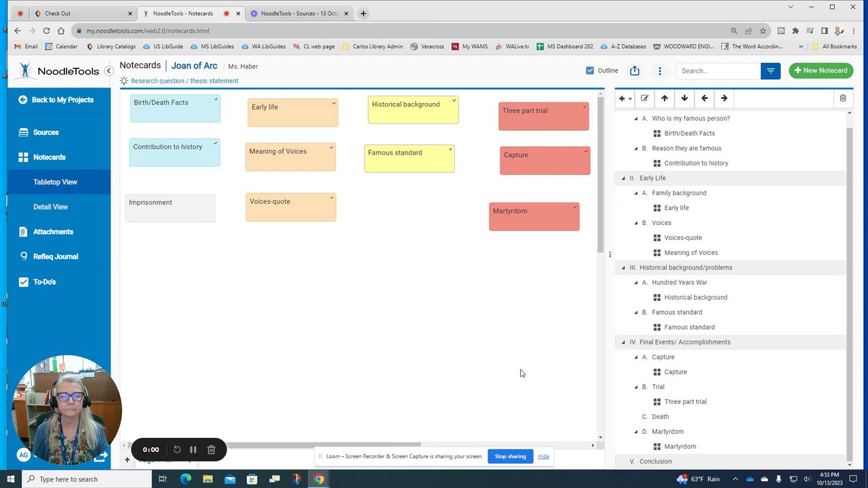Reload the browser page
Screen dimensions: 868x488
[x=46, y=30]
